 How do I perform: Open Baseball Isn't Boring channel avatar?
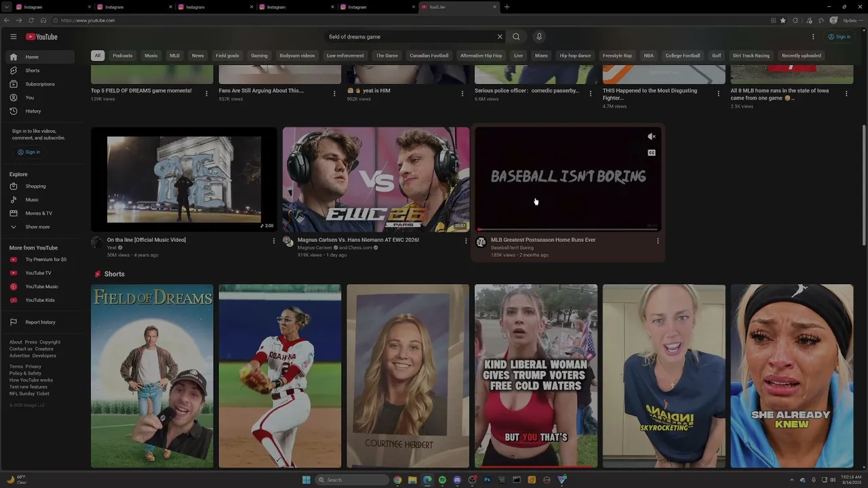481,242
